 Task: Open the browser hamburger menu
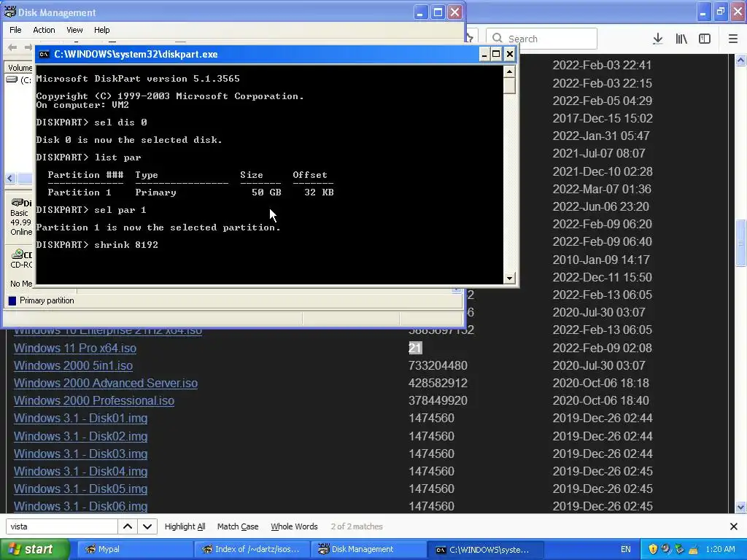733,39
